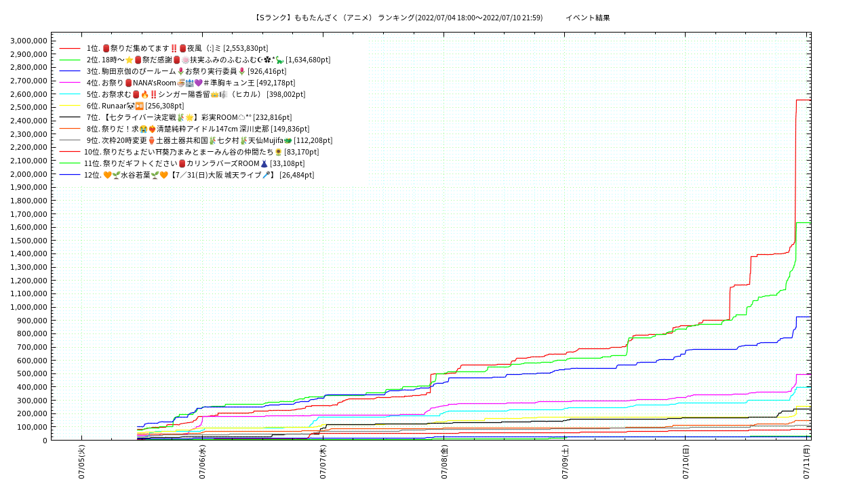The height and width of the screenshot is (488, 868).
Task: Click the y-axis value 1,200,000
Action: tap(28, 281)
